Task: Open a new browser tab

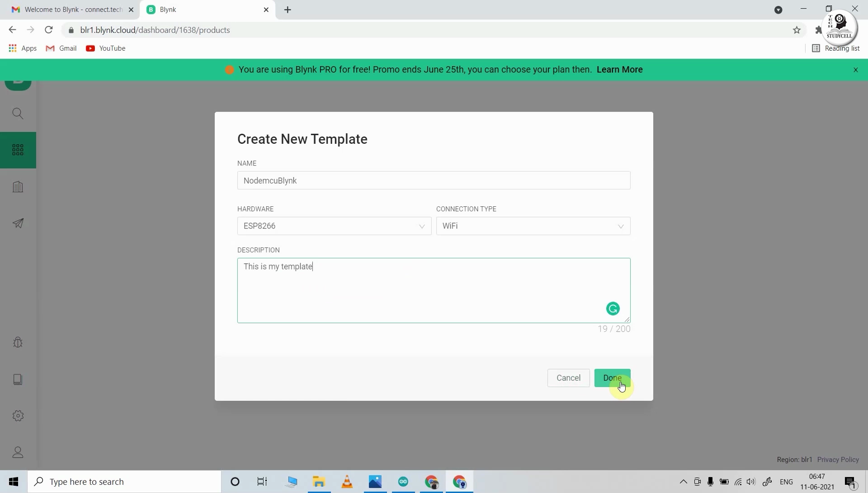Action: click(x=288, y=9)
